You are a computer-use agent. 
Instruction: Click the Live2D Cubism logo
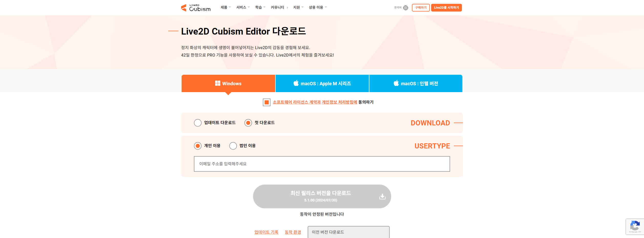[x=196, y=8]
